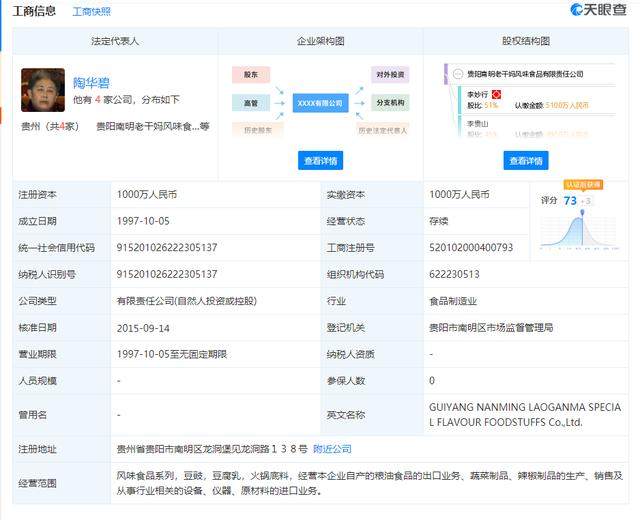Select the 历史法定代表人 box in the diagram

[x=382, y=130]
